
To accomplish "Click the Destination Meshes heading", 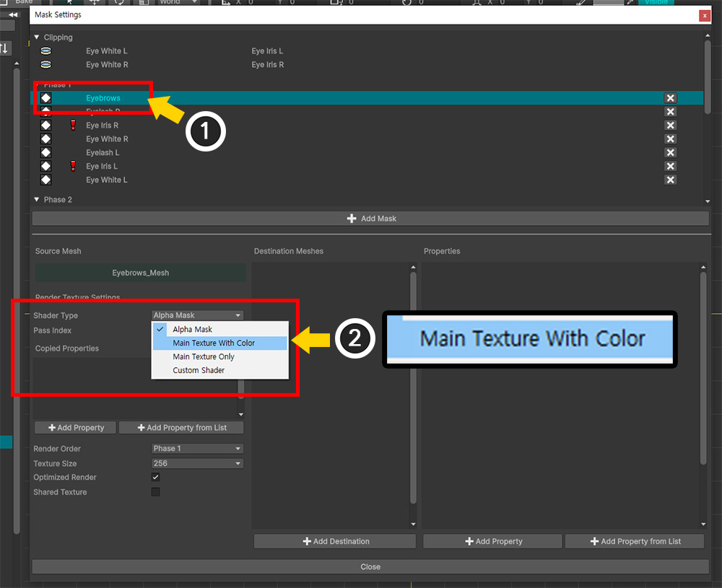I will tap(289, 251).
